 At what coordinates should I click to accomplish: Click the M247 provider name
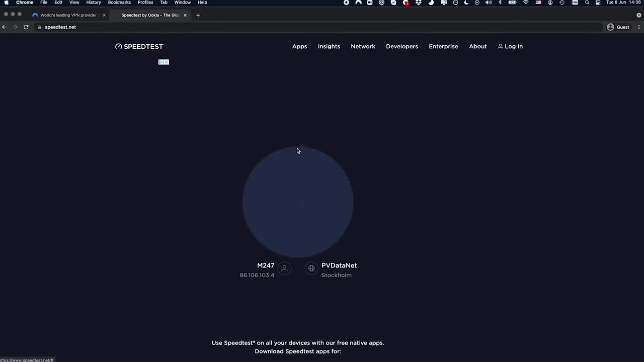pos(266,265)
